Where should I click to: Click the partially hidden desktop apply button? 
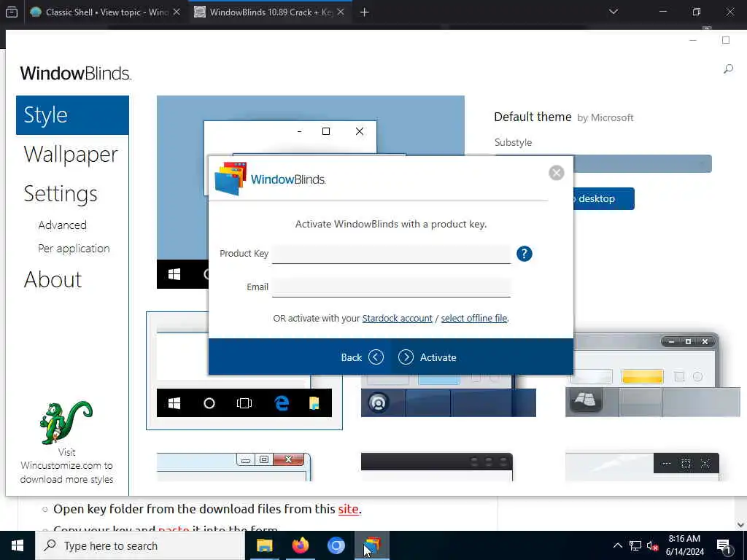pyautogui.click(x=603, y=198)
